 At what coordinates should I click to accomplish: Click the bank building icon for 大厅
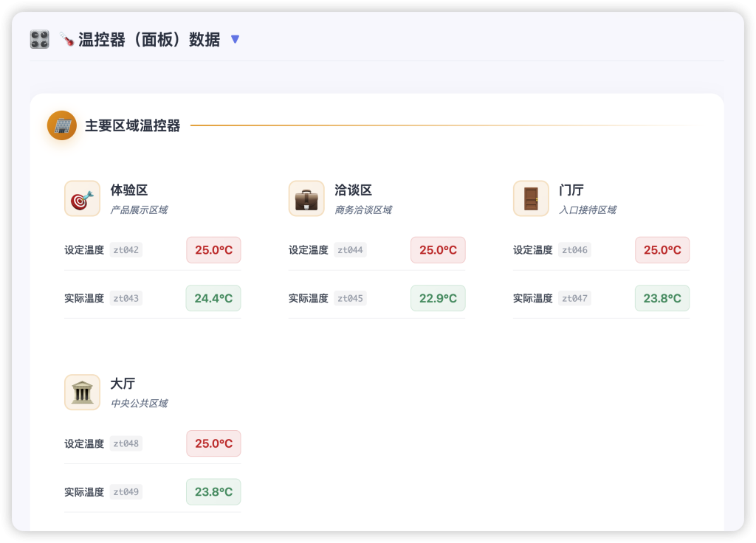(82, 392)
